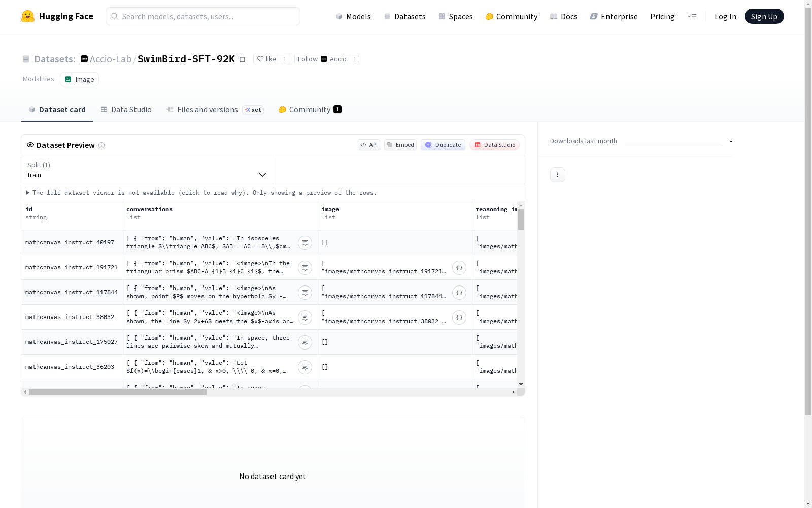Expand the more navigation options menu icon
Viewport: 812px width, 508px height.
click(x=692, y=17)
